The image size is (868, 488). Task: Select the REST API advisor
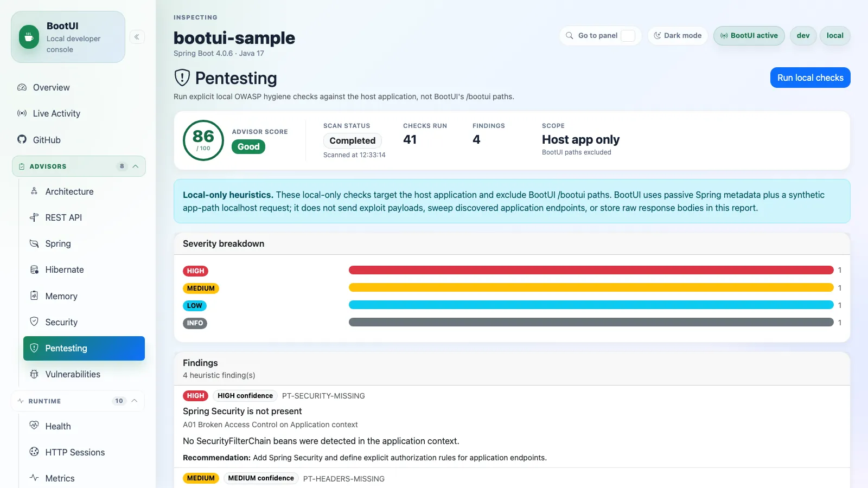click(84, 217)
